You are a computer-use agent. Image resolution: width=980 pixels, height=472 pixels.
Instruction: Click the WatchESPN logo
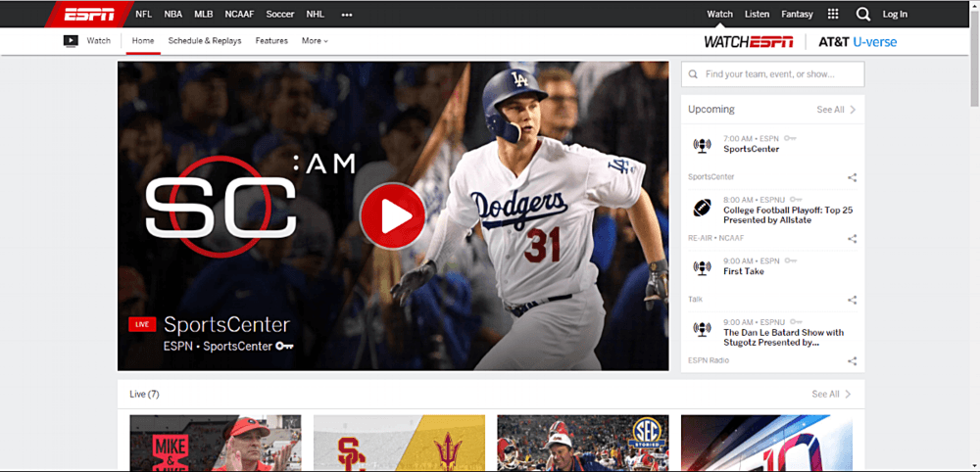749,42
